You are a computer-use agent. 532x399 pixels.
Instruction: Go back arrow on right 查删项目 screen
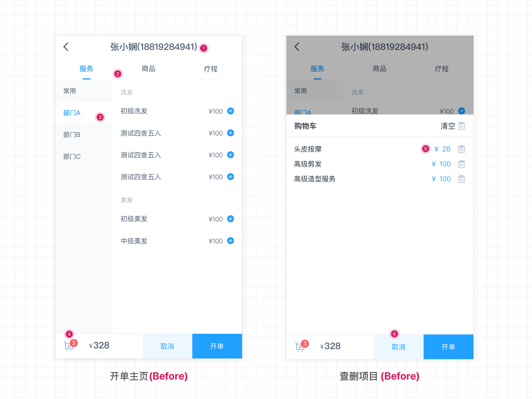(x=297, y=47)
